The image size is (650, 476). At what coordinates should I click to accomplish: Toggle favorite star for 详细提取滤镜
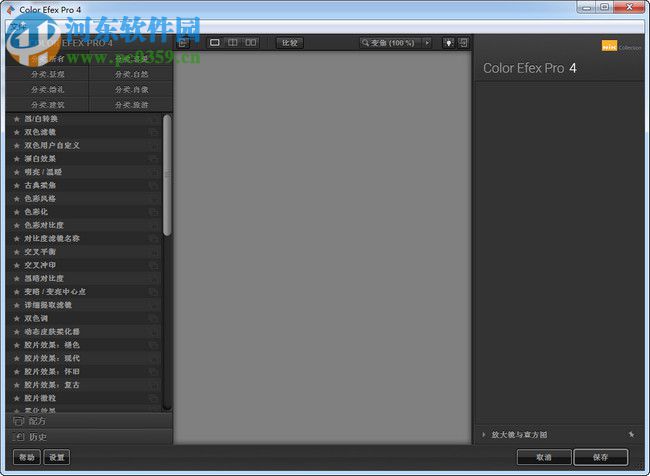(x=17, y=305)
